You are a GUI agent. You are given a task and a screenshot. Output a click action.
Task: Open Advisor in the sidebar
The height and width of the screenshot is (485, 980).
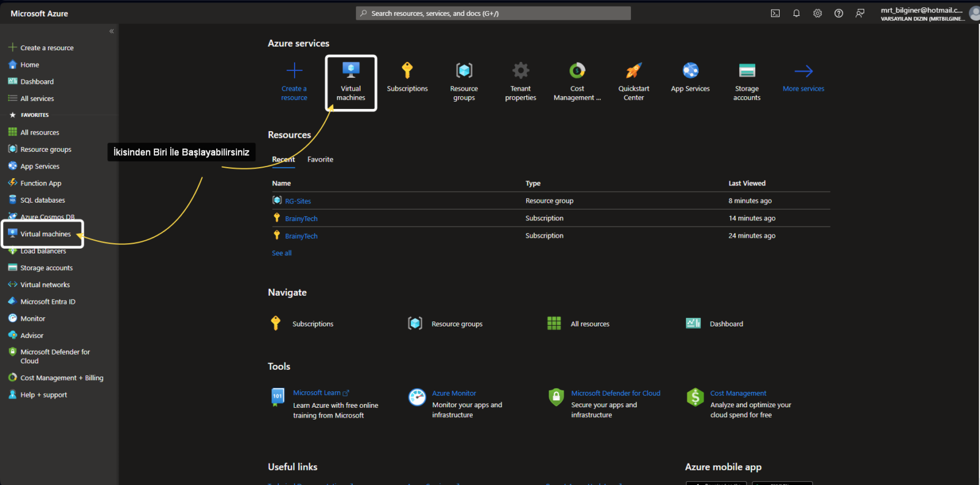pos(26,336)
